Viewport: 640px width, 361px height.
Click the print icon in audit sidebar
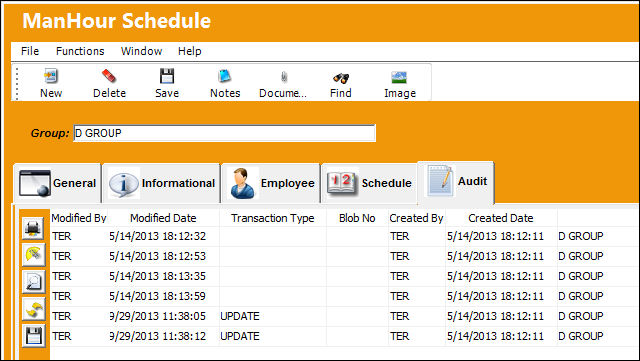[33, 228]
